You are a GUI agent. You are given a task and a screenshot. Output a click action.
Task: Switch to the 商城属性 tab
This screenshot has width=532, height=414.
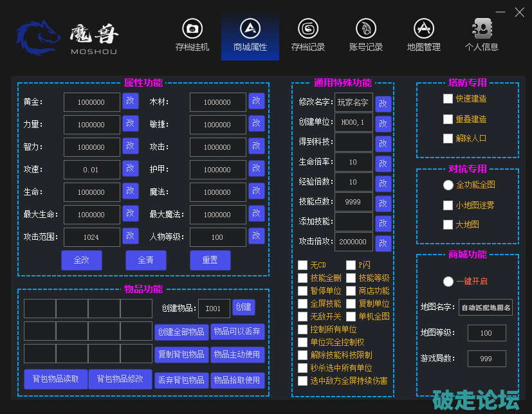pyautogui.click(x=250, y=36)
